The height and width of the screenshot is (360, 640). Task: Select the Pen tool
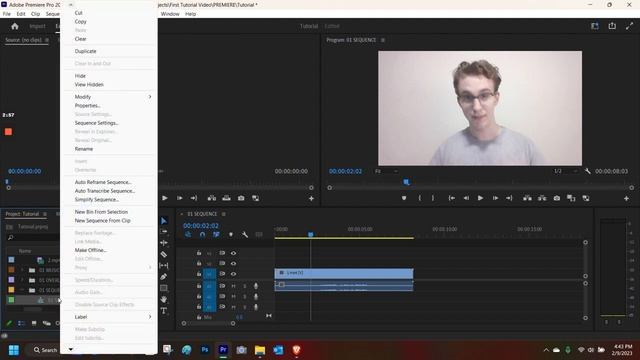pyautogui.click(x=164, y=277)
